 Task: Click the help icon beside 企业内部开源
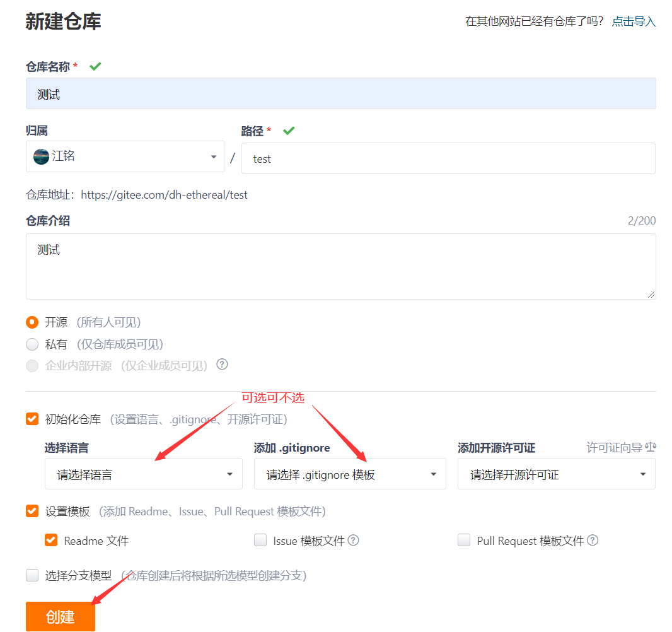pyautogui.click(x=222, y=365)
